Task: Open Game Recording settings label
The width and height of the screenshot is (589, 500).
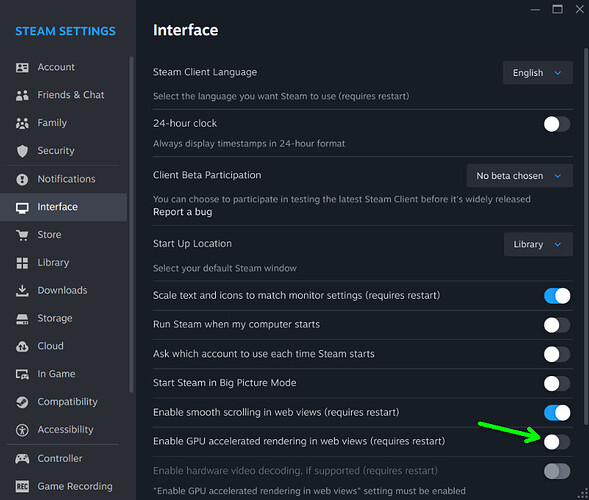Action: tap(75, 486)
